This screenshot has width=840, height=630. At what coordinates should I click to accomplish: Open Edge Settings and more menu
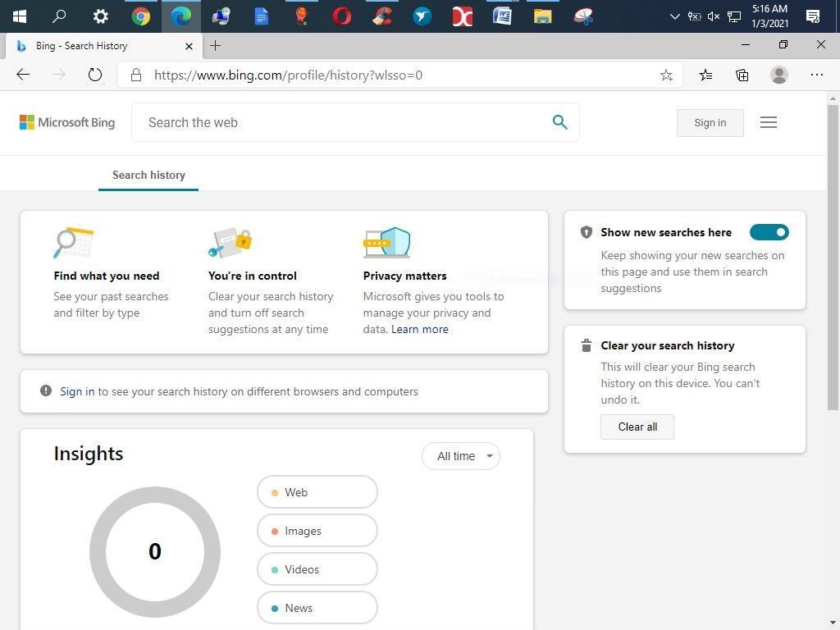(x=816, y=75)
